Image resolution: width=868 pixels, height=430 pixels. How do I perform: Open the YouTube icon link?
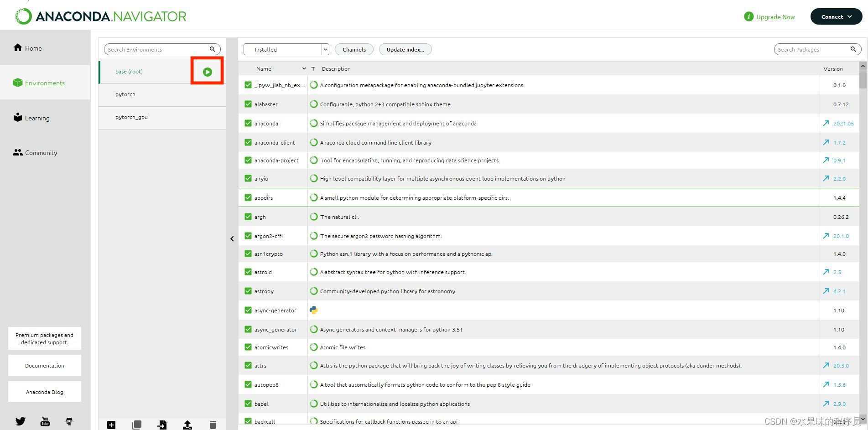45,421
